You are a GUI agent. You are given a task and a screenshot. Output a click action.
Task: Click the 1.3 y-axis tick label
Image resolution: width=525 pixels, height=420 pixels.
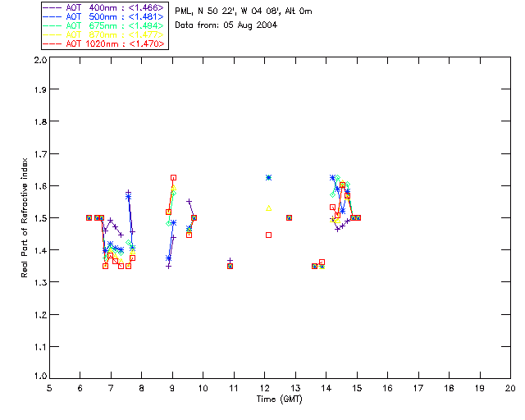40,282
